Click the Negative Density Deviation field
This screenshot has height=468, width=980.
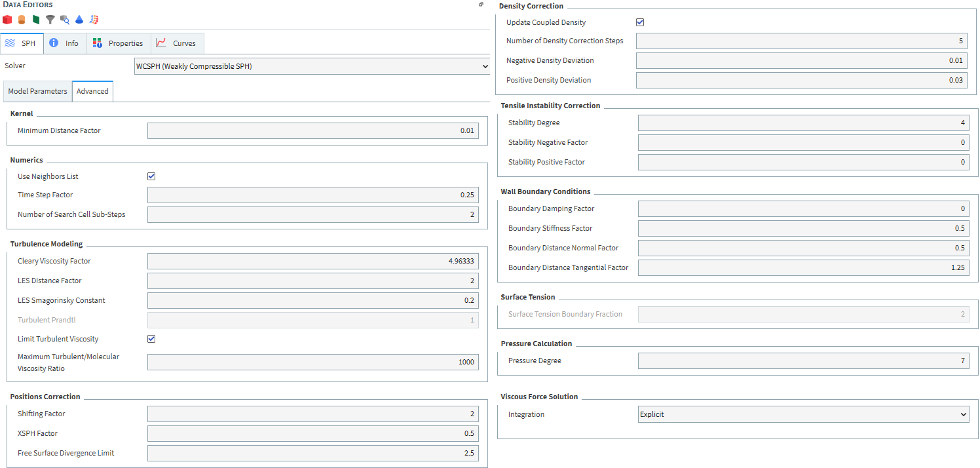click(802, 60)
